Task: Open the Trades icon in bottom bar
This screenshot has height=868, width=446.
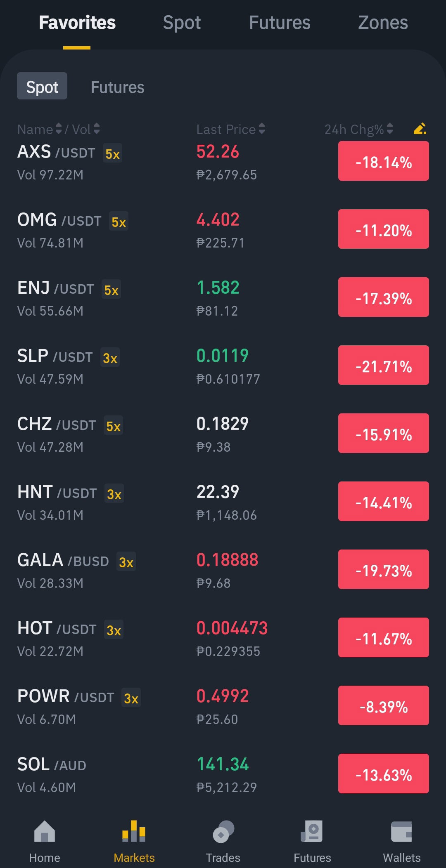Action: click(x=223, y=831)
